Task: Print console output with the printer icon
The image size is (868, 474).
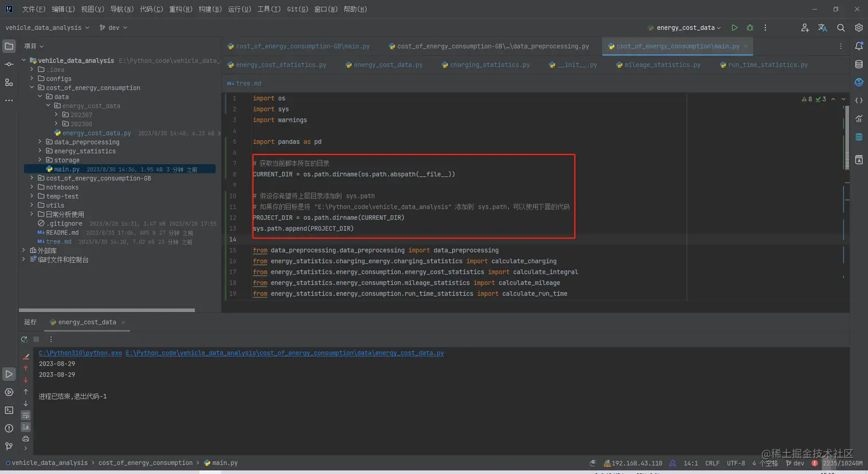Action: tap(26, 439)
